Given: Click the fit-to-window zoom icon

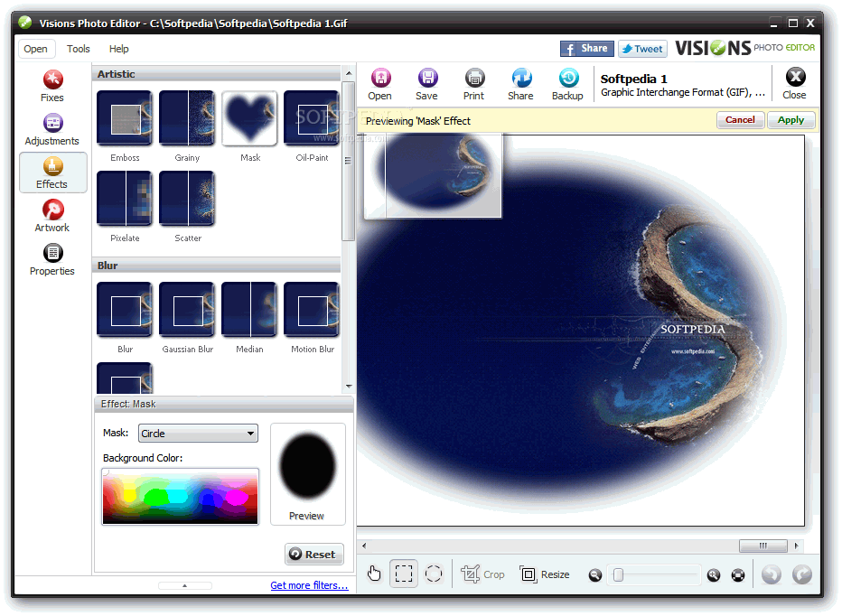Looking at the screenshot, I should (x=738, y=575).
